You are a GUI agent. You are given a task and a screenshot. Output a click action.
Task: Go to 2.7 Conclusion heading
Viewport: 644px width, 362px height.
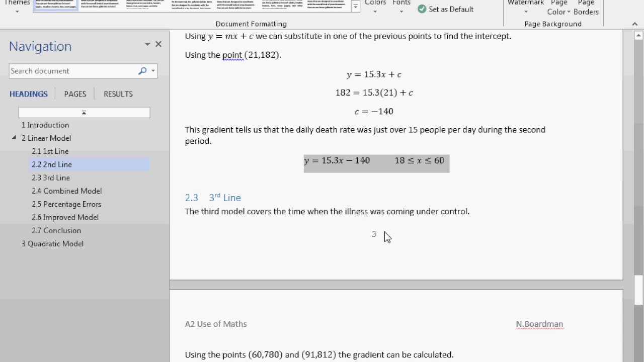click(56, 230)
